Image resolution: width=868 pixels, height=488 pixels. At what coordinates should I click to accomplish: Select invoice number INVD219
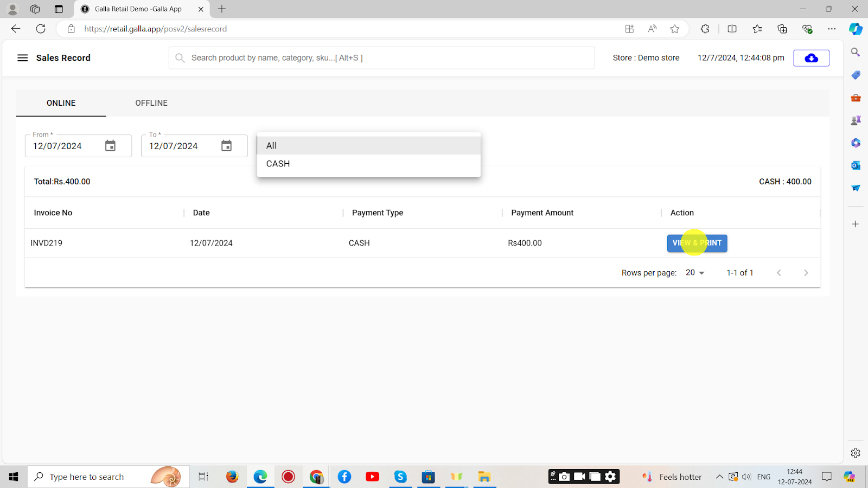coord(47,243)
